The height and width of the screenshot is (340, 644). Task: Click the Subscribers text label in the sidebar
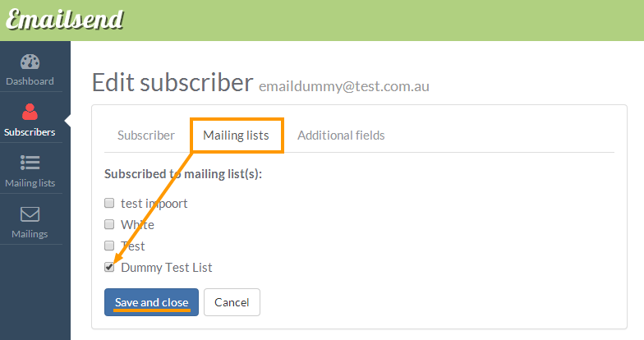point(30,132)
